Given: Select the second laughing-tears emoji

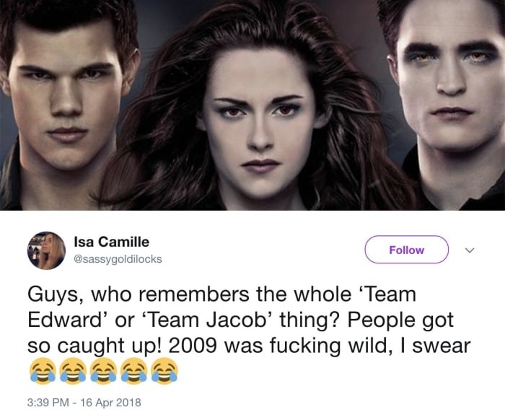Looking at the screenshot, I should [73, 371].
